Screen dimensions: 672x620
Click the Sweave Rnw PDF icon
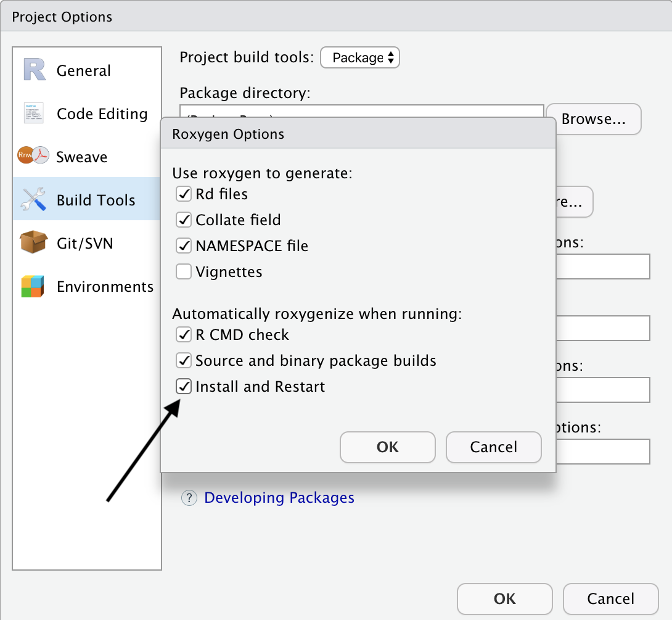point(33,156)
